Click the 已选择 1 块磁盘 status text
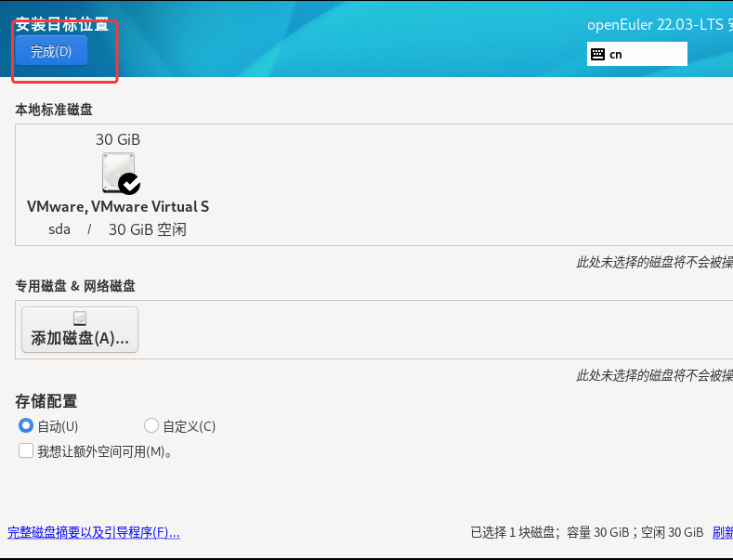 pyautogui.click(x=587, y=532)
